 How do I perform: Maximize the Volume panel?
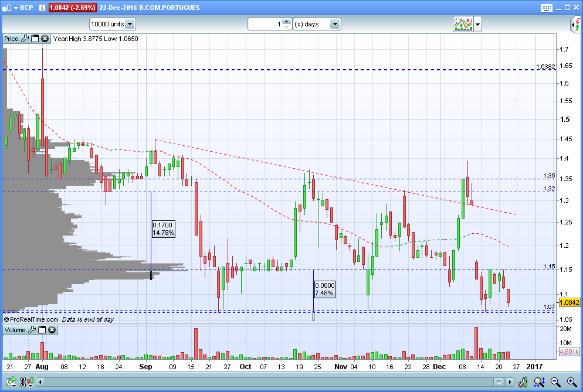pyautogui.click(x=42, y=329)
